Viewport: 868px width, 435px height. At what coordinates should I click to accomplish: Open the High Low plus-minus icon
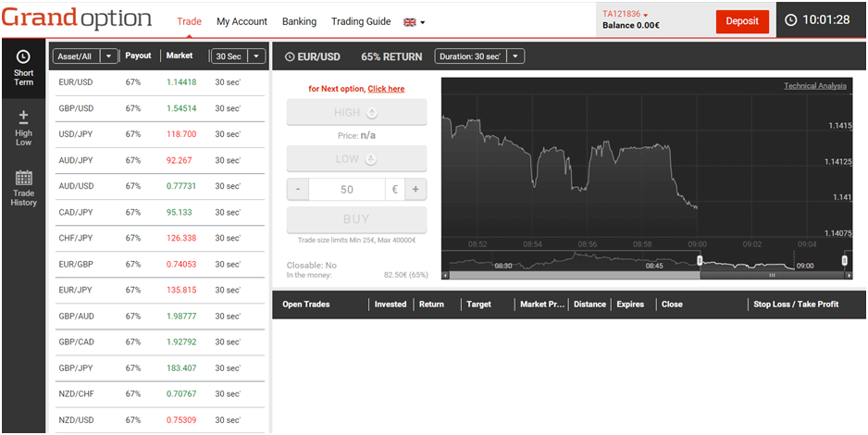click(23, 117)
